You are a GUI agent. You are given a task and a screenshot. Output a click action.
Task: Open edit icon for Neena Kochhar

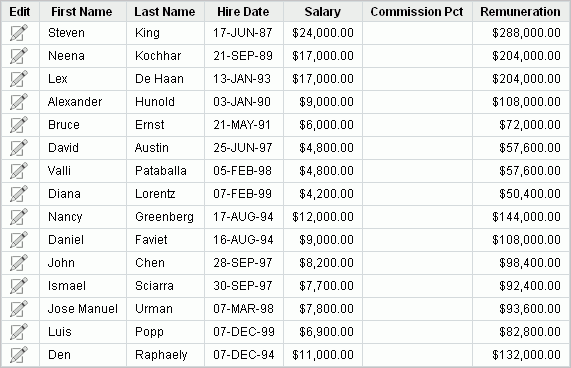tap(19, 56)
